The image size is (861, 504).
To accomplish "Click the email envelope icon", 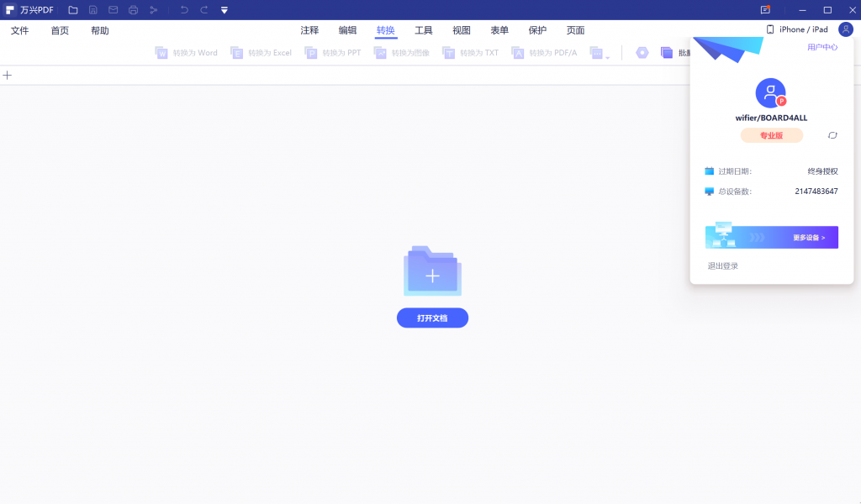I will click(x=114, y=10).
